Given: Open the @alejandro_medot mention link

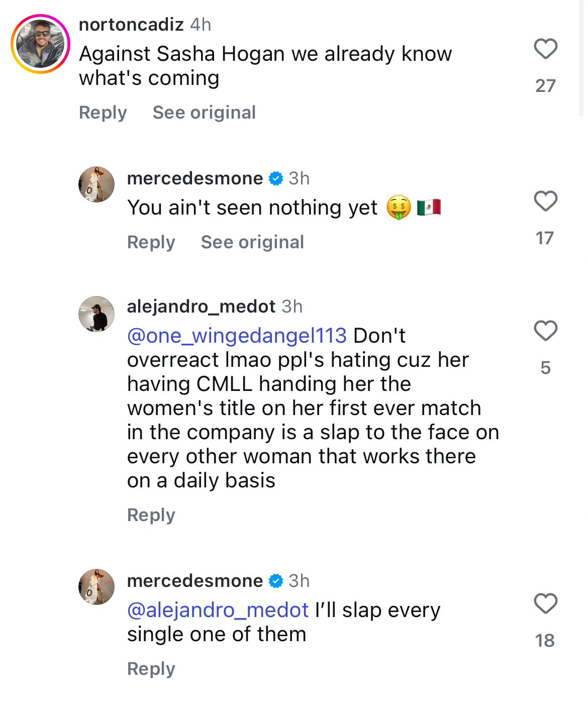Looking at the screenshot, I should (218, 610).
